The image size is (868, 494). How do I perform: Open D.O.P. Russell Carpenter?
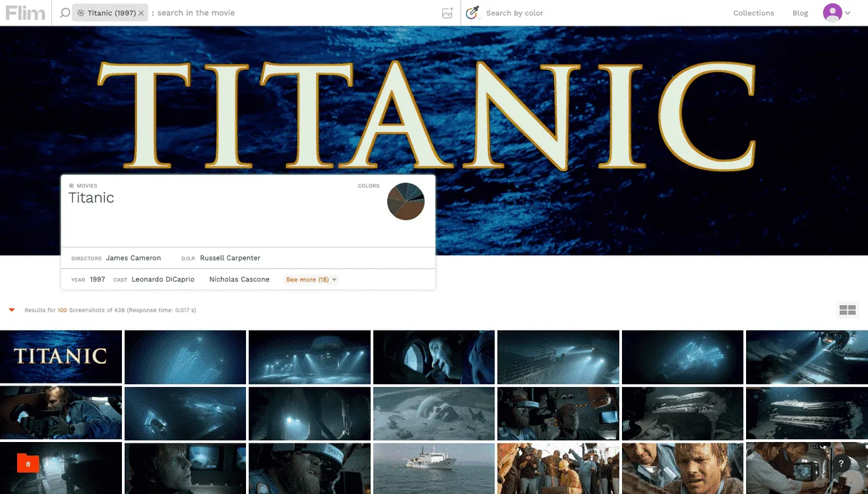coord(230,258)
